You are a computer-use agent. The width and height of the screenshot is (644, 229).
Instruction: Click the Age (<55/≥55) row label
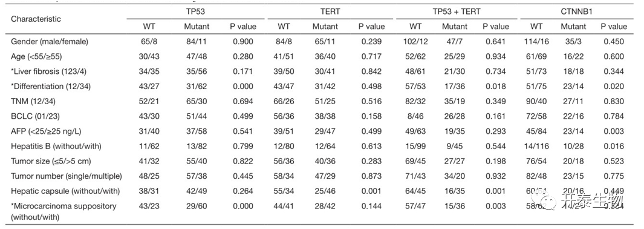40,57
